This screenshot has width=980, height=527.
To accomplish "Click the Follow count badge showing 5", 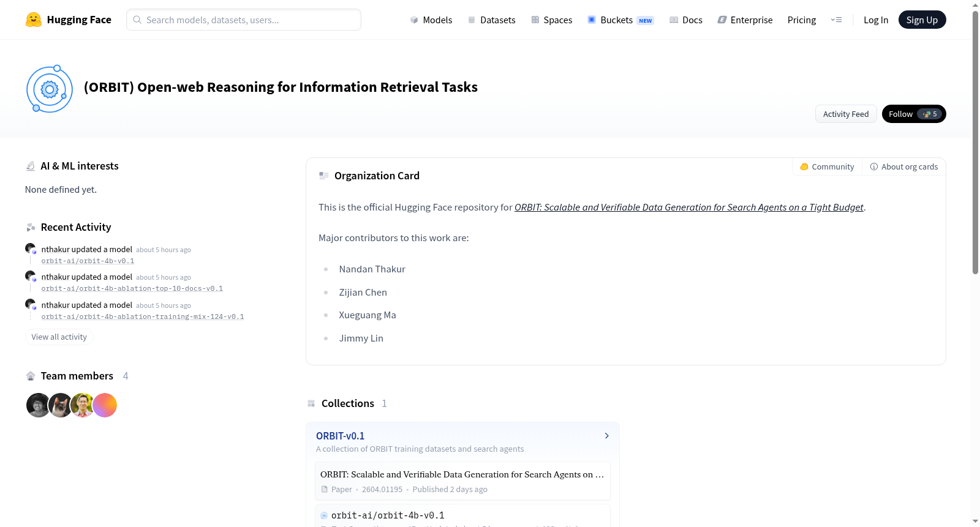I will click(x=930, y=114).
